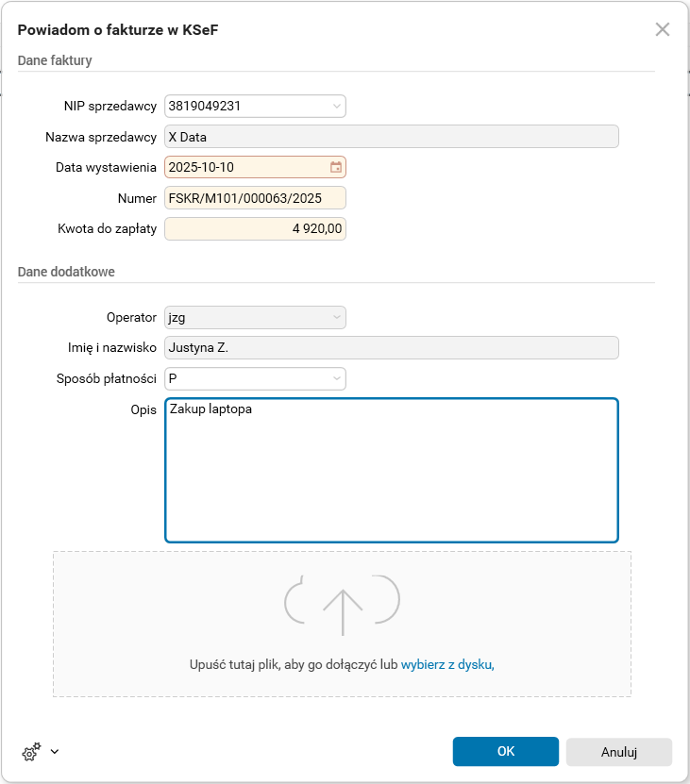
Task: Focus the Numer invoice number field
Action: (x=255, y=198)
